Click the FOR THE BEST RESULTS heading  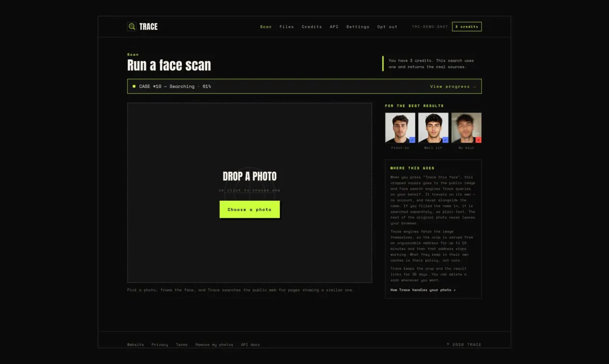coord(414,106)
